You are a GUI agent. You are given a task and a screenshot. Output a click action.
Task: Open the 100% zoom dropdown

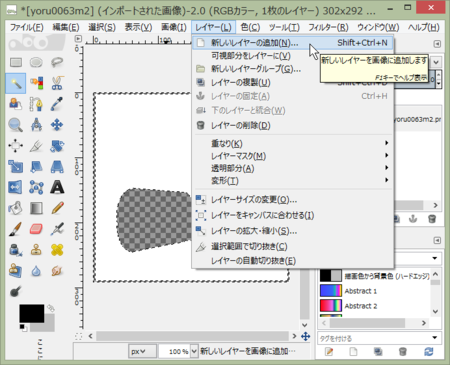click(x=194, y=351)
